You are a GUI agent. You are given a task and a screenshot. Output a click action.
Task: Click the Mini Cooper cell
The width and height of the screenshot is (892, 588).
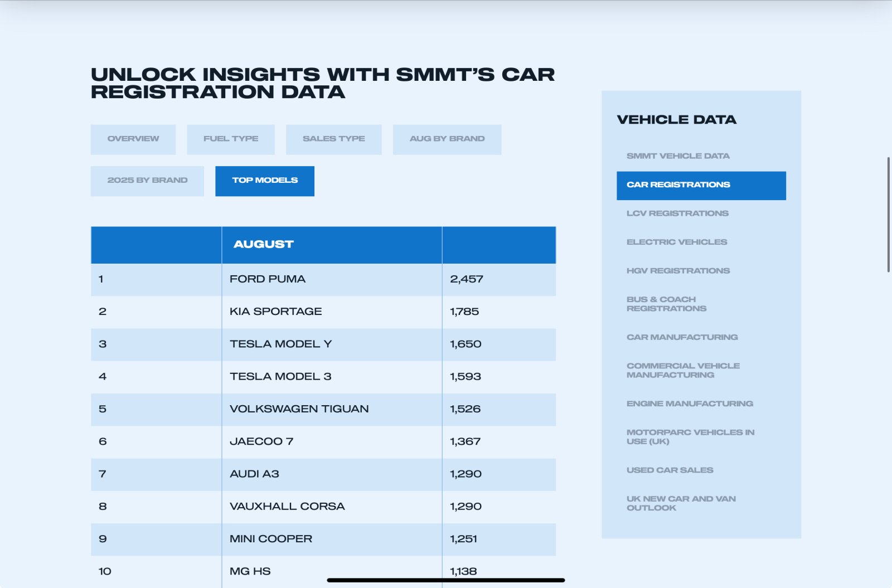point(332,539)
